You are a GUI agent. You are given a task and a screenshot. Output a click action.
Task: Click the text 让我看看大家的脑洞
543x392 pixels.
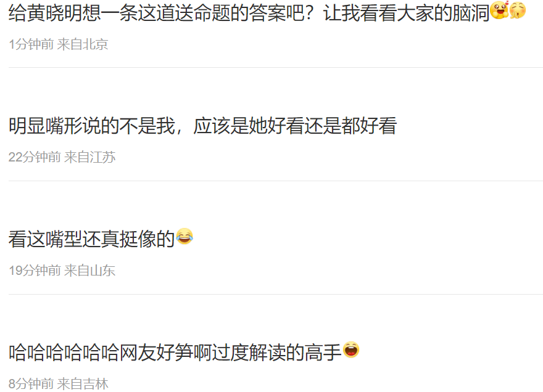click(406, 13)
